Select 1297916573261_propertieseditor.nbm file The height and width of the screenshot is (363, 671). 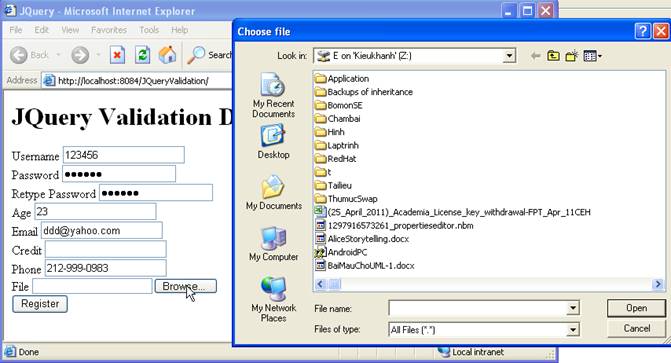pyautogui.click(x=395, y=226)
